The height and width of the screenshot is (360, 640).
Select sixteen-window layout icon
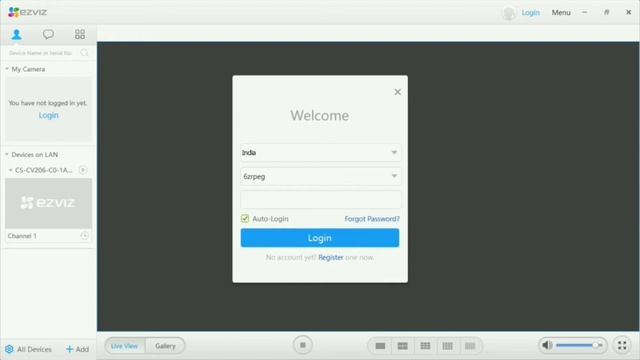click(447, 346)
